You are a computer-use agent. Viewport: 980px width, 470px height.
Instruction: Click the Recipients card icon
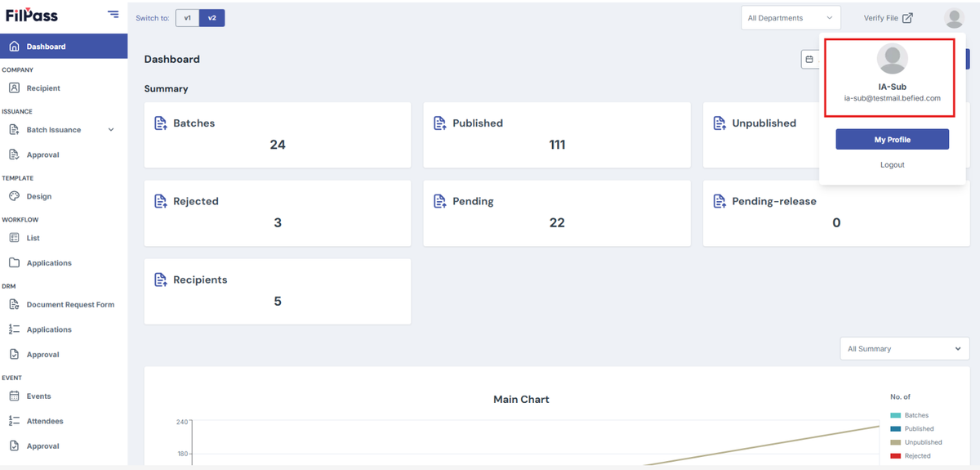point(161,280)
